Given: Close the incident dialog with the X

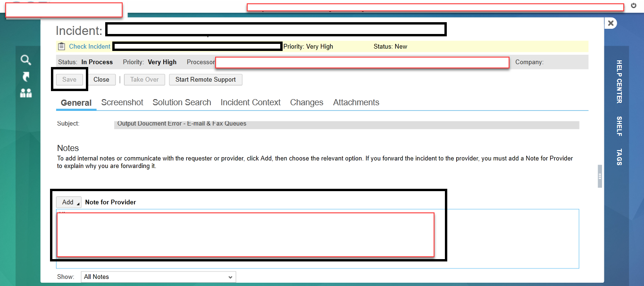Looking at the screenshot, I should pyautogui.click(x=611, y=23).
